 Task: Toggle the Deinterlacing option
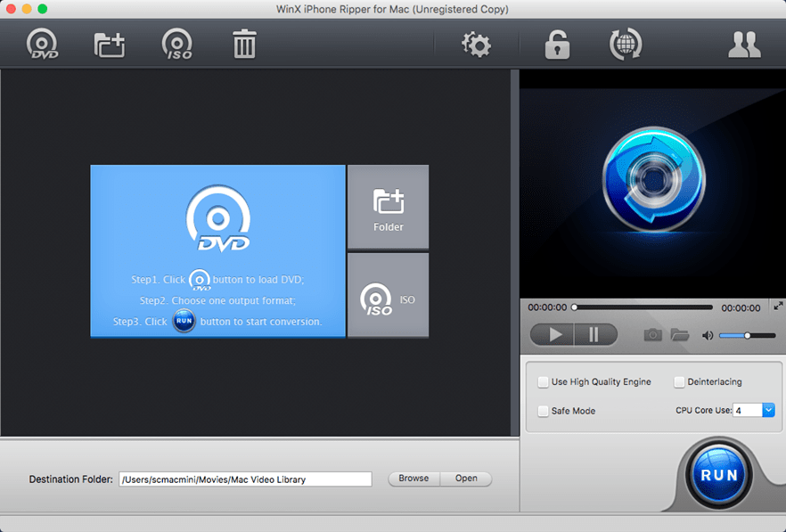tap(679, 381)
